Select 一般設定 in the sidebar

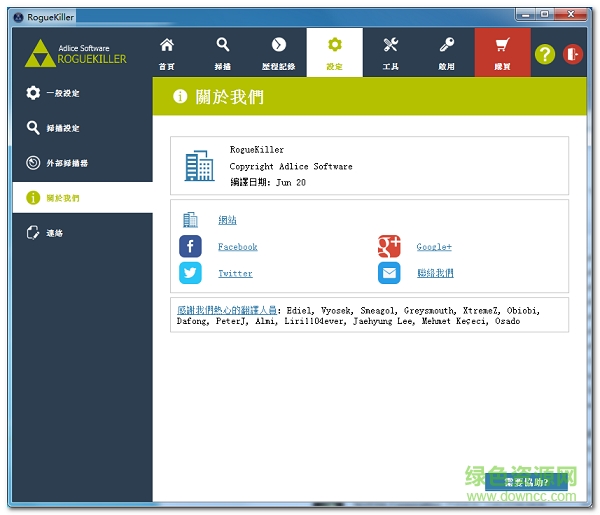point(82,93)
